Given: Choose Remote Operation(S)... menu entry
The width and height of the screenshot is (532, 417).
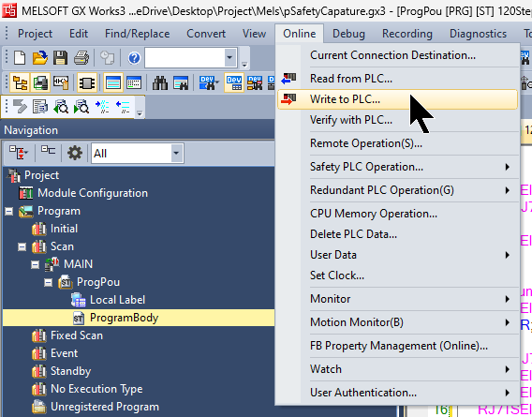Looking at the screenshot, I should [398, 143].
